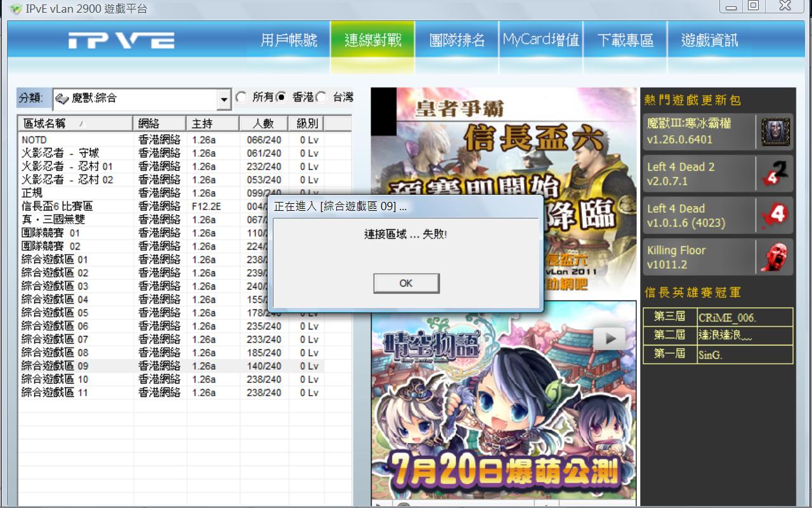
Task: Sort by 區域名稱 column header
Action: 75,123
